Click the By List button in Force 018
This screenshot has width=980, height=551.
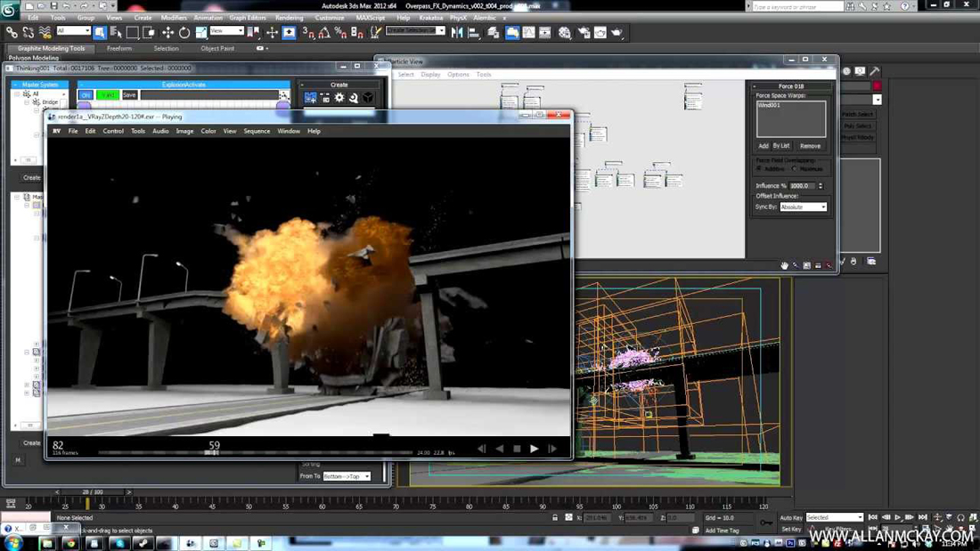(x=780, y=145)
